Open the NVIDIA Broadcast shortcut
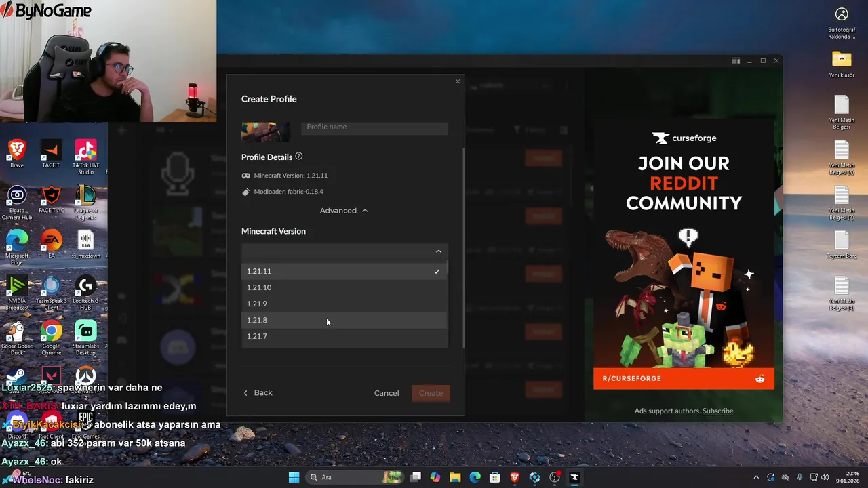868x488 pixels. (17, 293)
